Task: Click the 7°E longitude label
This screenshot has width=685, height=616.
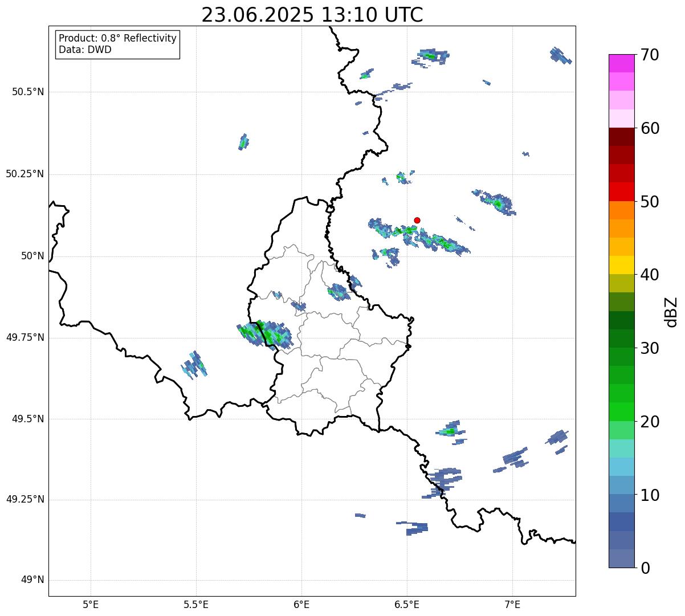Action: pyautogui.click(x=512, y=604)
